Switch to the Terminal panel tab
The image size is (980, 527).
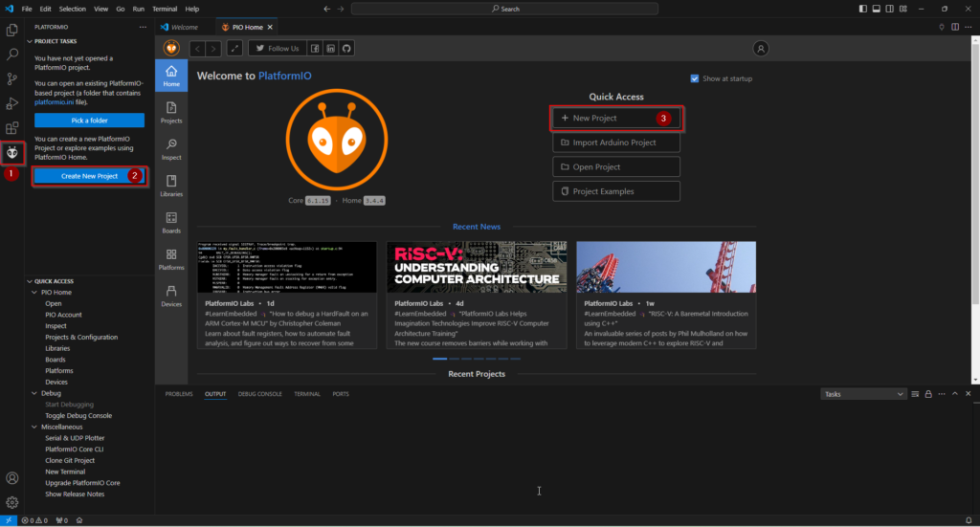(x=307, y=394)
